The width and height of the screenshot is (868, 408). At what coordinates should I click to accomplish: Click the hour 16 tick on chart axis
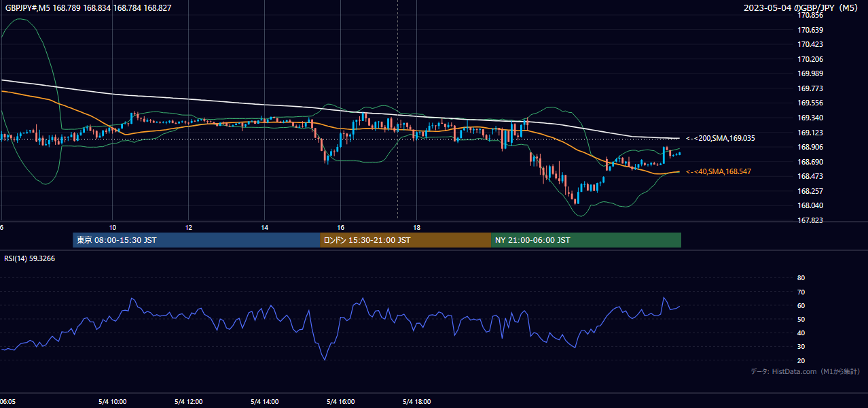click(x=340, y=227)
